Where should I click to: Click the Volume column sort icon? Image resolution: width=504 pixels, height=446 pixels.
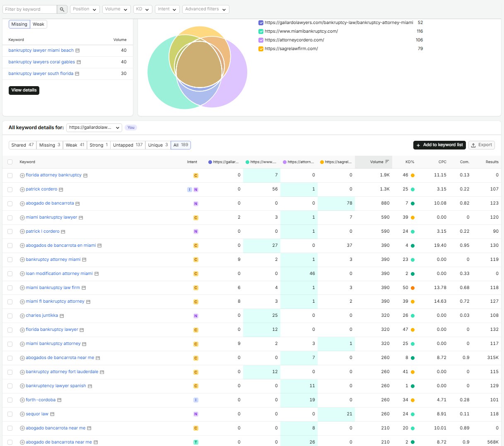387,162
